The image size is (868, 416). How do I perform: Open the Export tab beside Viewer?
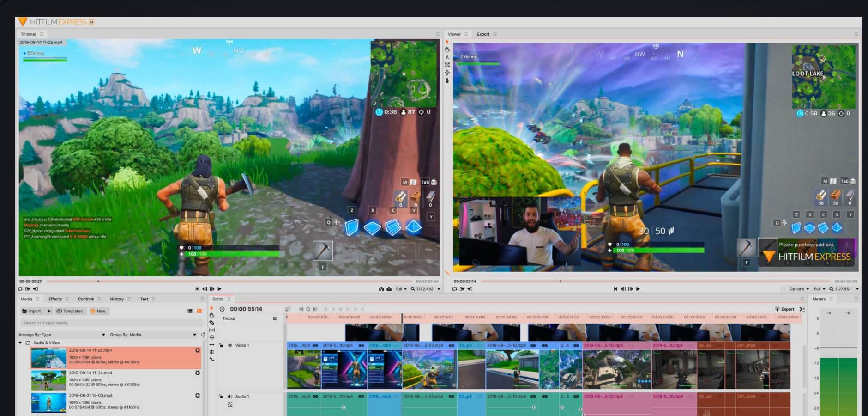point(483,34)
